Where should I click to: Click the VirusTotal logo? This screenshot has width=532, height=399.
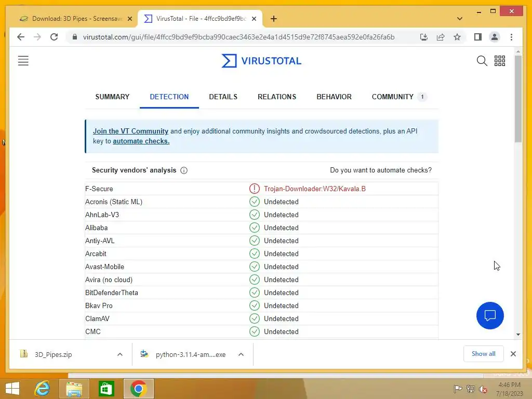coord(261,61)
